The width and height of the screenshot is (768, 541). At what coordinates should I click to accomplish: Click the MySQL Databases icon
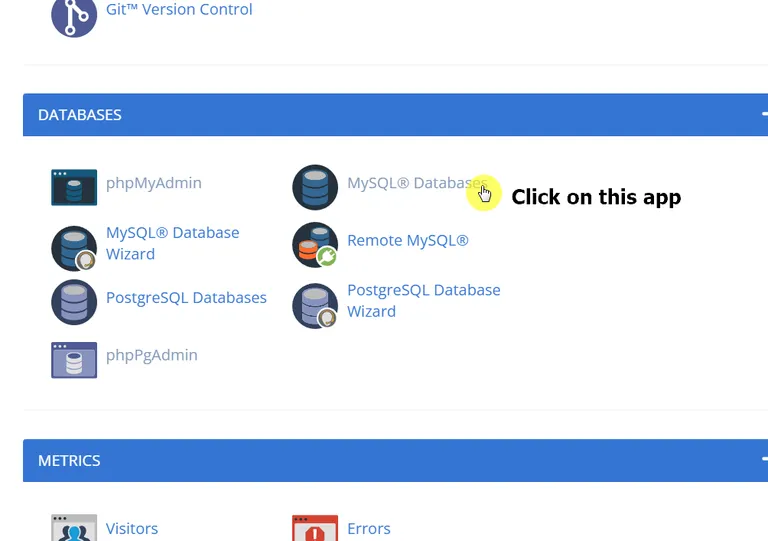tap(315, 187)
